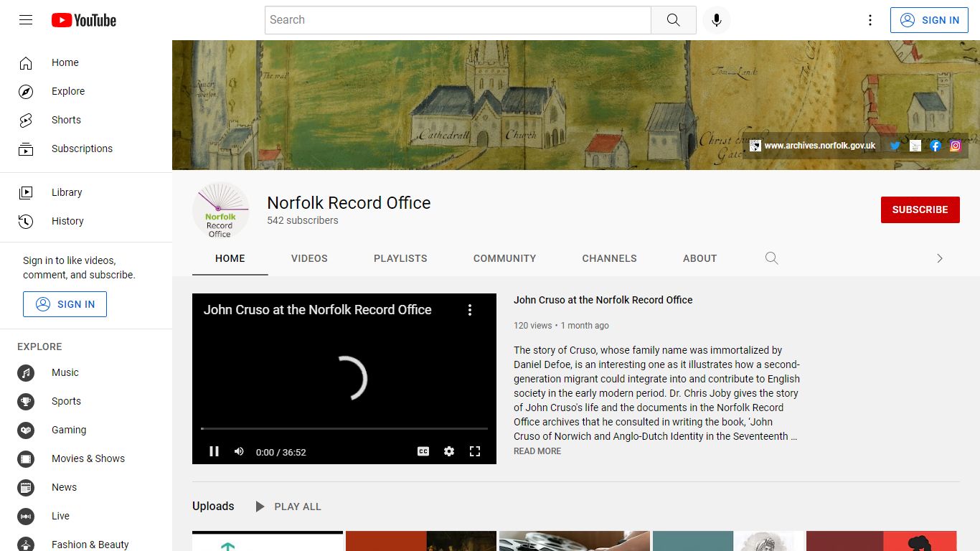Viewport: 980px width, 551px height.
Task: Seek on the video progress bar
Action: coord(344,428)
